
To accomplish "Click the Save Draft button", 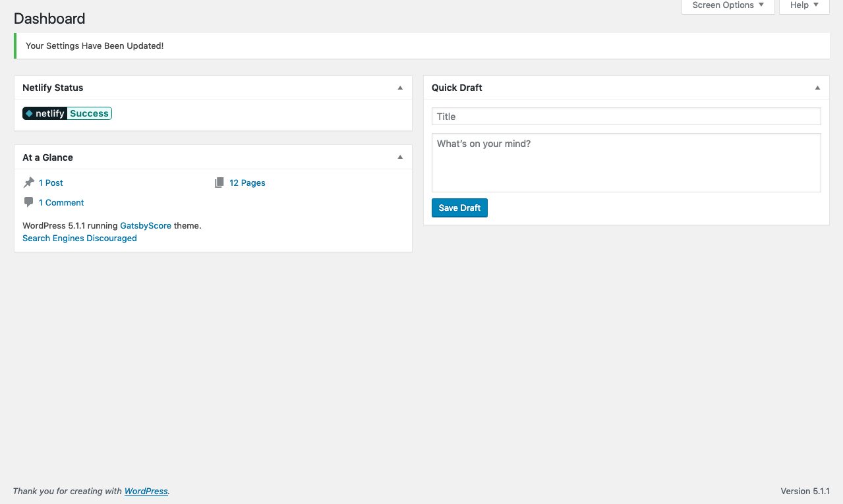I will pyautogui.click(x=459, y=208).
